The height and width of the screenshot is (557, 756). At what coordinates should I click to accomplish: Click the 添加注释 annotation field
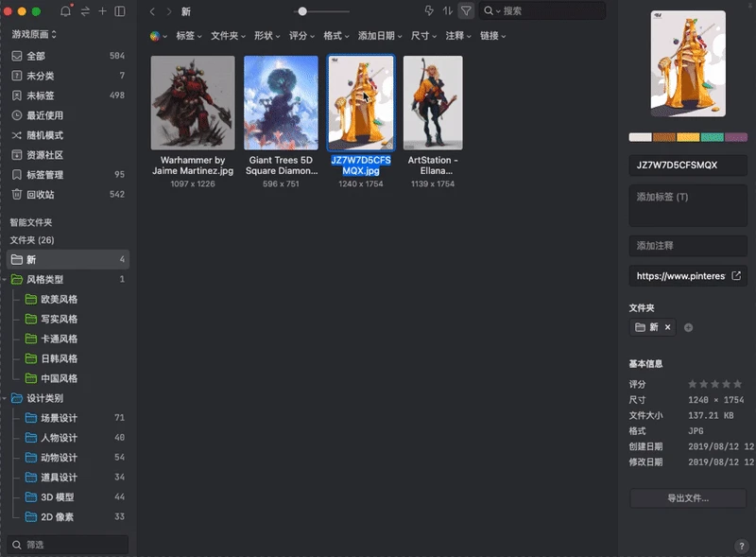tap(688, 246)
